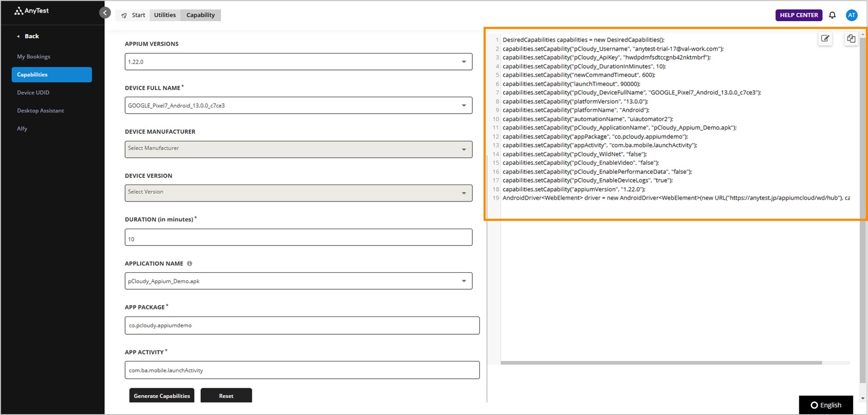
Task: Click the edit code icon
Action: point(825,39)
